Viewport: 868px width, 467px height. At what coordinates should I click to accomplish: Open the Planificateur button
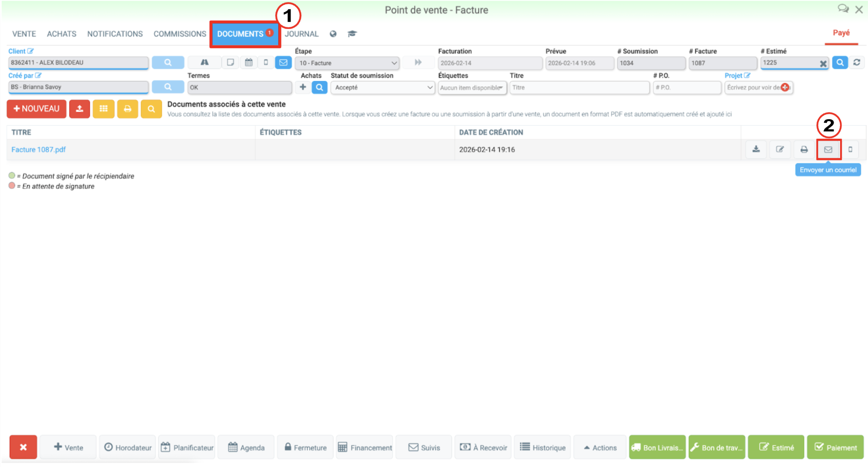tap(187, 447)
